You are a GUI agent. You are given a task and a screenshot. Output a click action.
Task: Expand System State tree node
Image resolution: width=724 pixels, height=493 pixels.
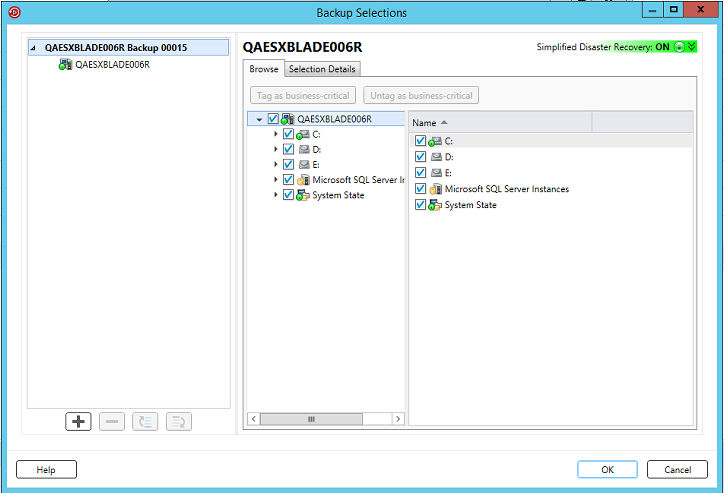pos(275,195)
